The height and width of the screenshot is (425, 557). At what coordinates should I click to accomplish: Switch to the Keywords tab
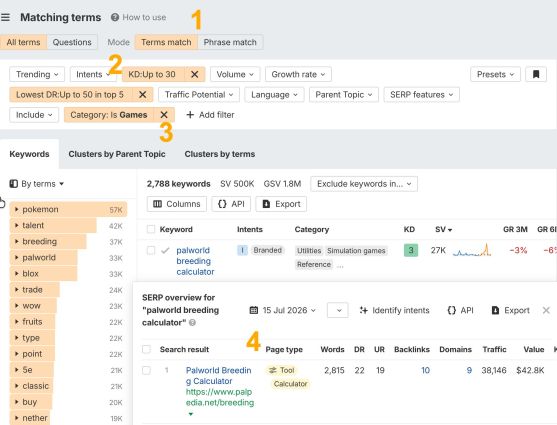[x=29, y=154]
